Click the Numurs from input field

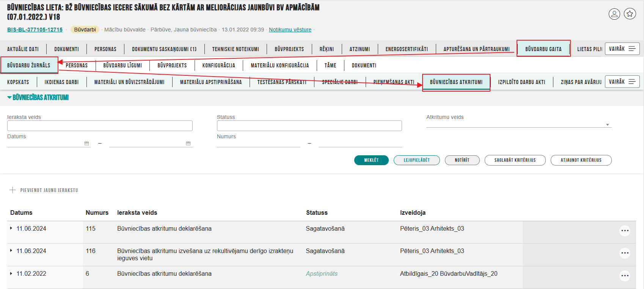pos(259,143)
